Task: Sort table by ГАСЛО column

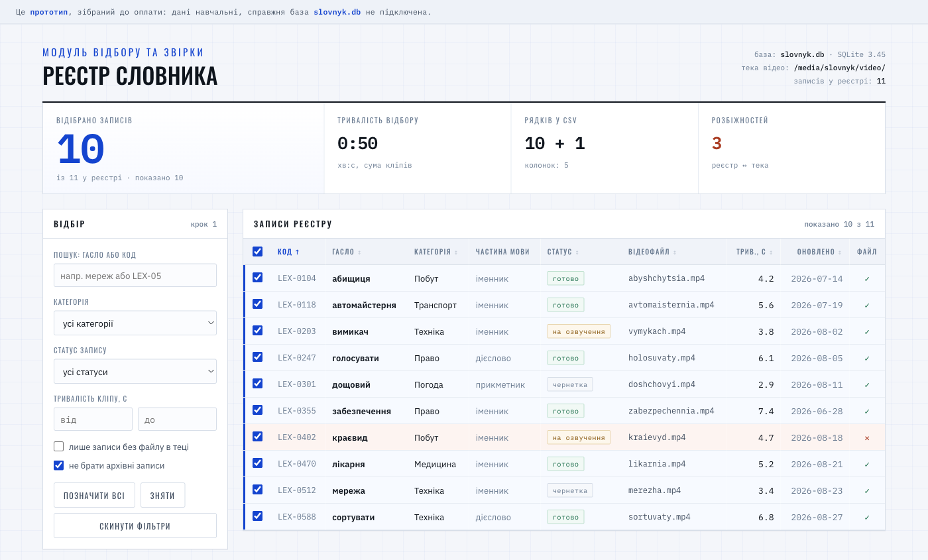Action: (x=347, y=252)
